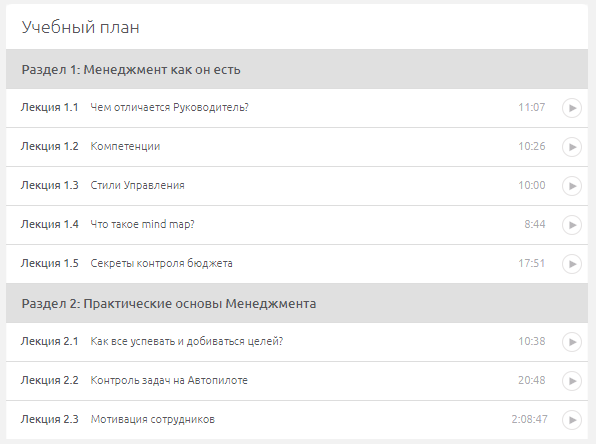
Task: Open Мотивация сотрудников lecture title
Action: tap(152, 419)
